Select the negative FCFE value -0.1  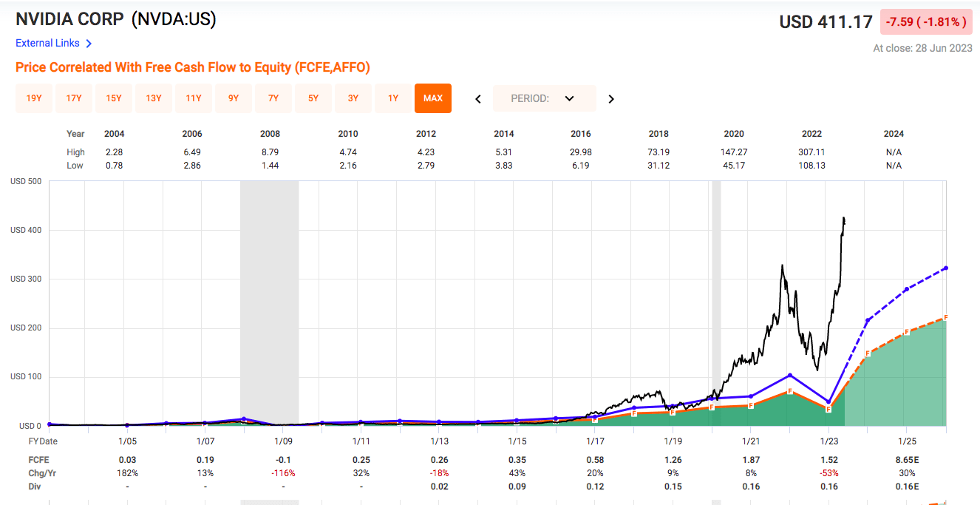pyautogui.click(x=283, y=460)
